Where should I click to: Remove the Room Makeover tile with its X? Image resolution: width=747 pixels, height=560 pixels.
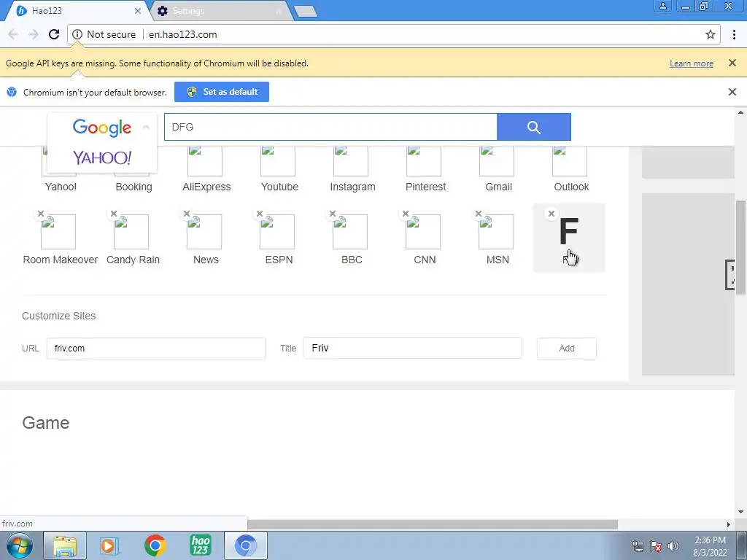pos(41,214)
